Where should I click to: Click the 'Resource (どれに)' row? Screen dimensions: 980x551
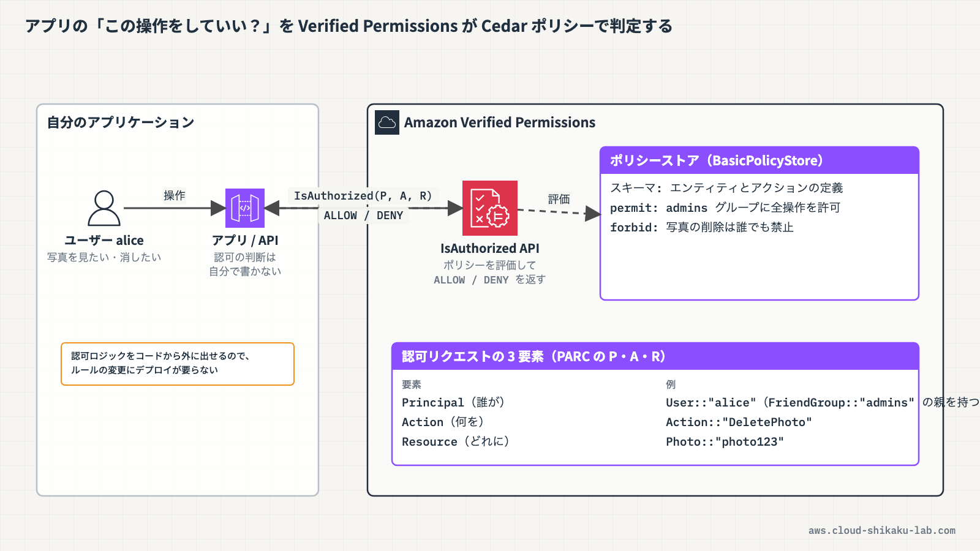(x=456, y=441)
